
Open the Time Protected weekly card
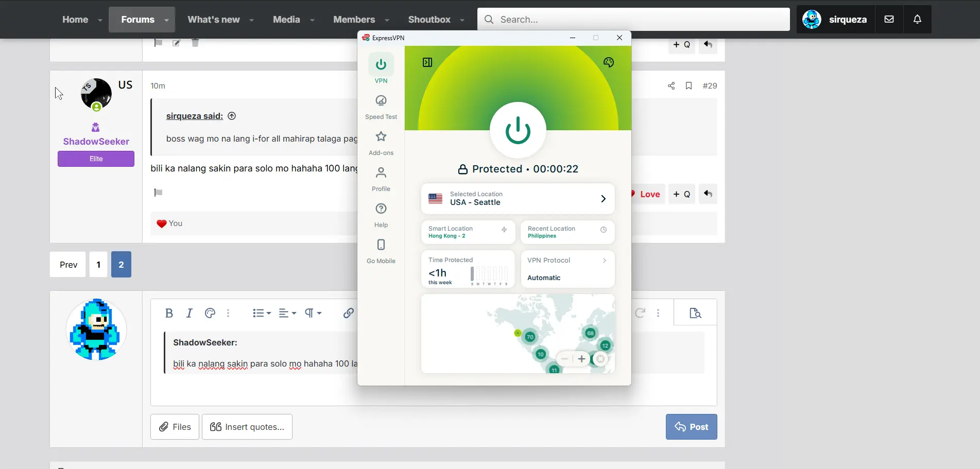[468, 269]
